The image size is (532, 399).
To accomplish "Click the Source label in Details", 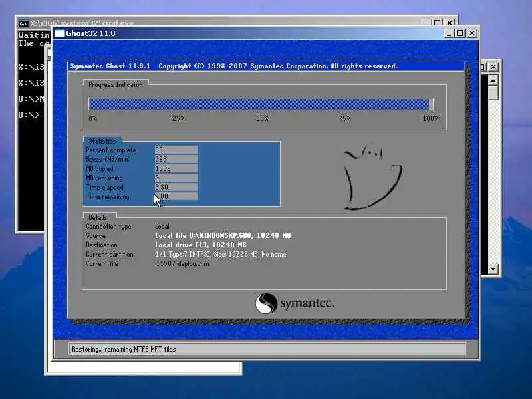I will point(96,235).
